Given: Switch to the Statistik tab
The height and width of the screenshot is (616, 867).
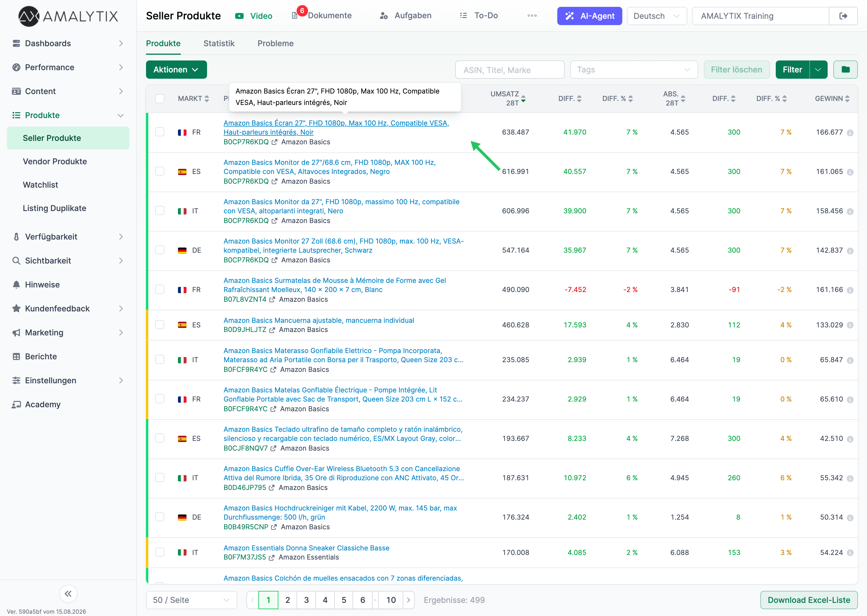Looking at the screenshot, I should point(219,43).
